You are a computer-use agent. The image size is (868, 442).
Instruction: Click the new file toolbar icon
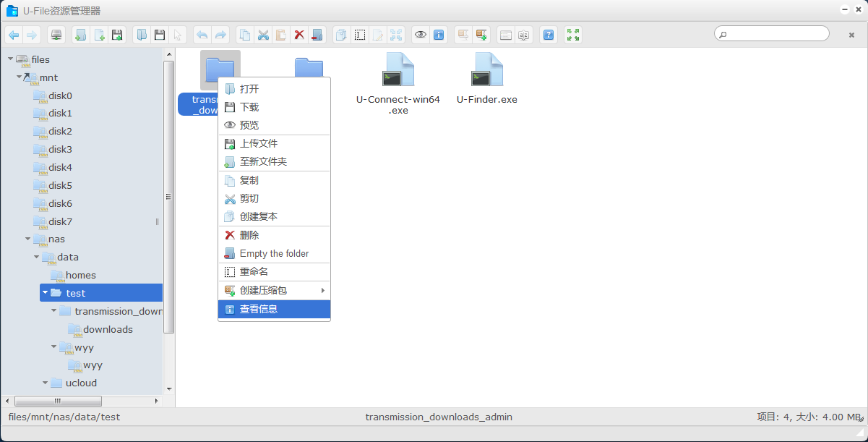pos(100,35)
